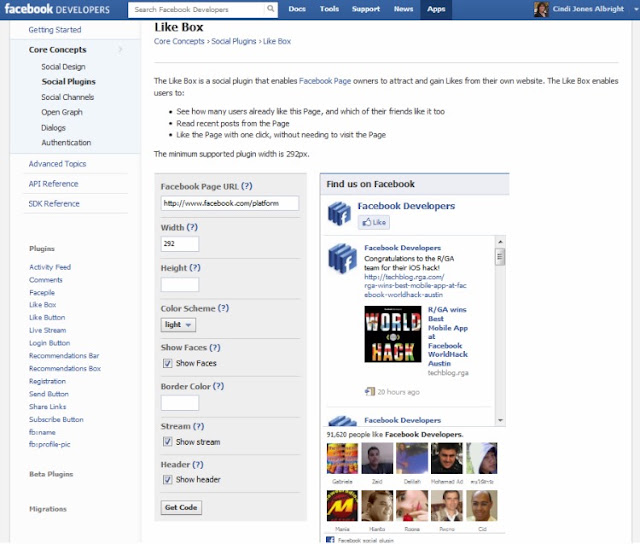Click the R/GA wins Best Mobile App headline

448,336
